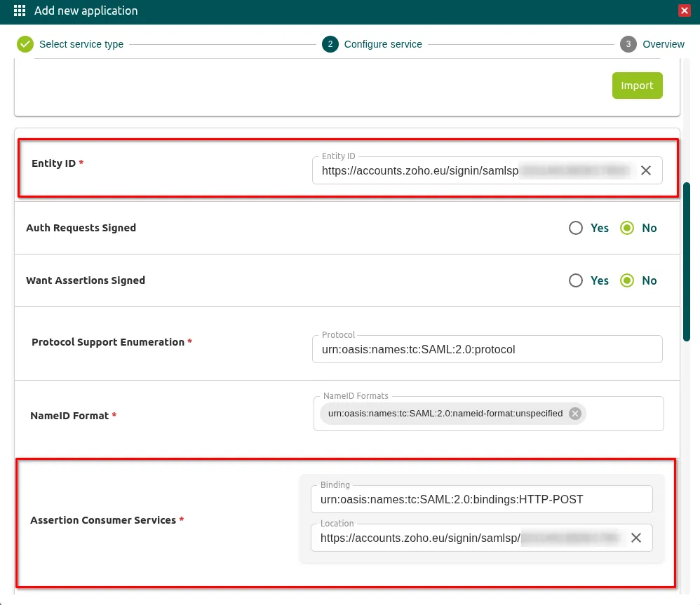Image resolution: width=700 pixels, height=605 pixels.
Task: Click the Protocol input field
Action: [487, 349]
